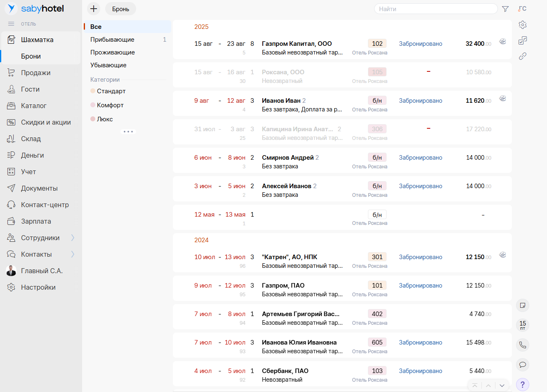The height and width of the screenshot is (392, 547).
Task: Open the settings gear in right panel
Action: coord(523,25)
